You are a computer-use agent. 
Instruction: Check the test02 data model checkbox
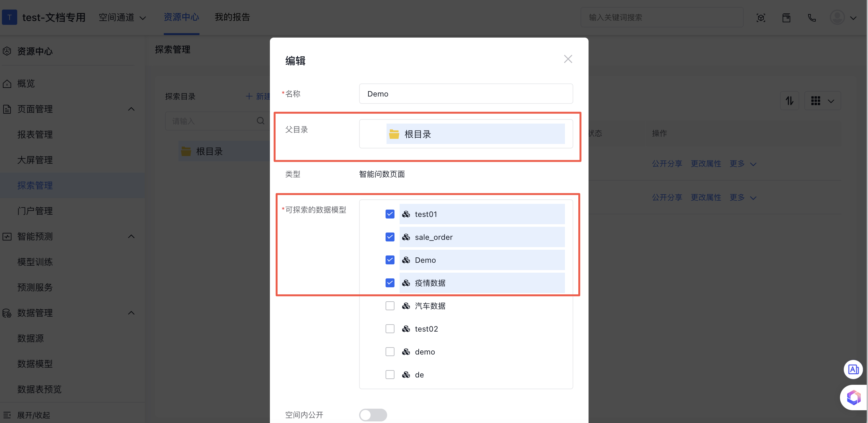point(390,329)
